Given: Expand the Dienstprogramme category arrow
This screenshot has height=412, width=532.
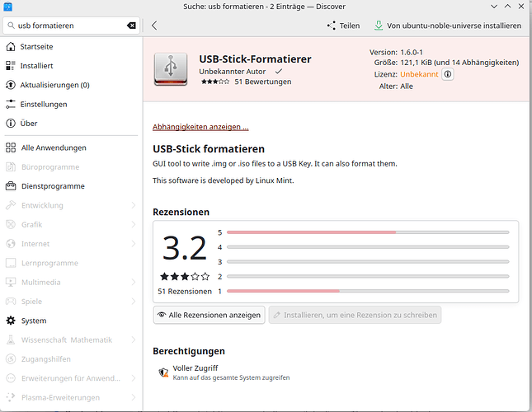Looking at the screenshot, I should coord(135,186).
